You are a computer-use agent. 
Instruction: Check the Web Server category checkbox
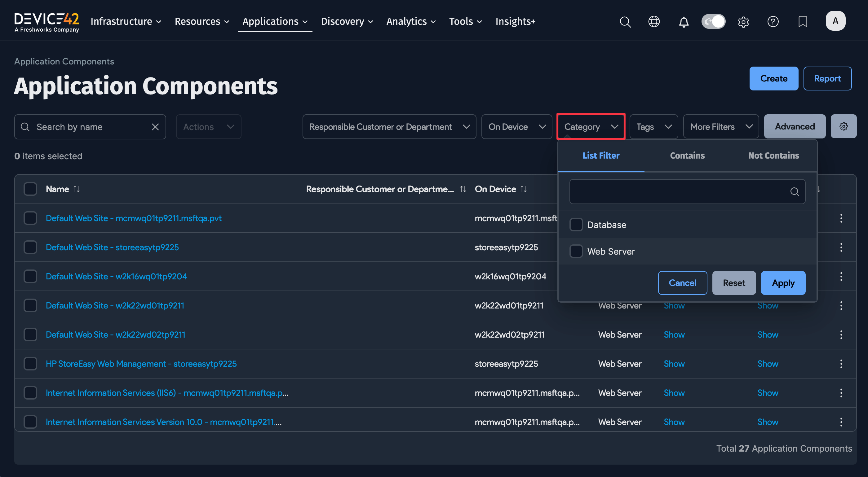pyautogui.click(x=576, y=251)
